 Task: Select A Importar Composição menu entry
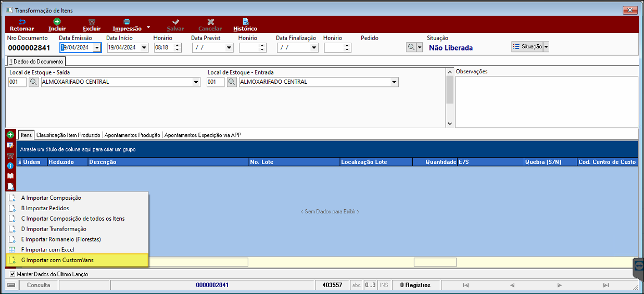click(77, 198)
